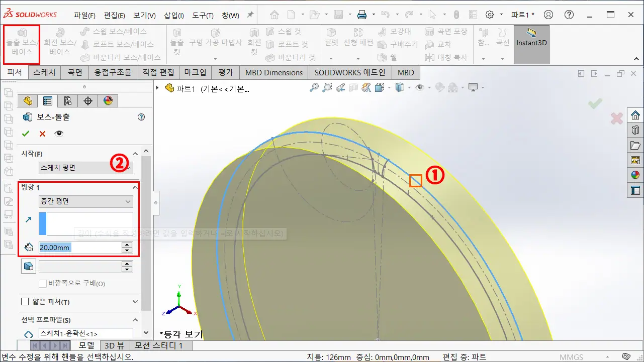Viewport: 644px width, 362px height.
Task: Expand the 얇은 피처(T) section chevron
Action: click(x=135, y=302)
